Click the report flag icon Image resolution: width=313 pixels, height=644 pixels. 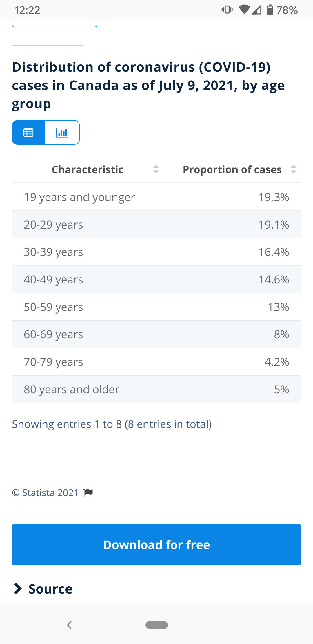88,492
